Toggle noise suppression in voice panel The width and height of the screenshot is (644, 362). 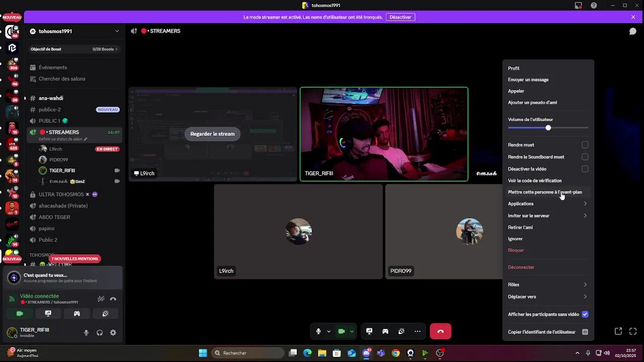click(101, 299)
